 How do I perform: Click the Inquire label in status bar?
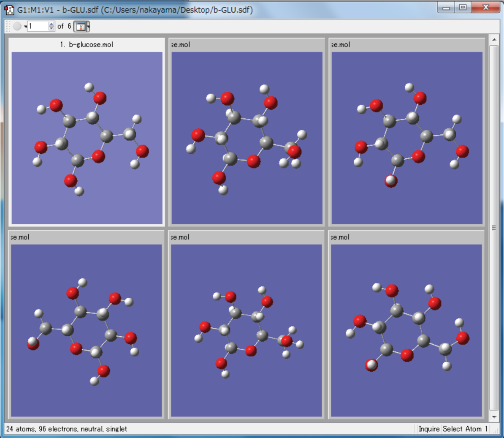pyautogui.click(x=429, y=429)
